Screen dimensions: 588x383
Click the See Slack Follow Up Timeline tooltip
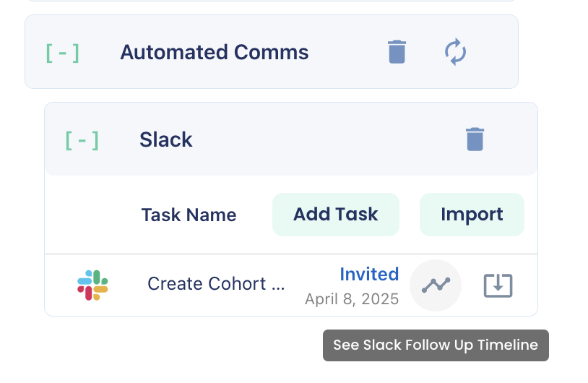point(436,345)
